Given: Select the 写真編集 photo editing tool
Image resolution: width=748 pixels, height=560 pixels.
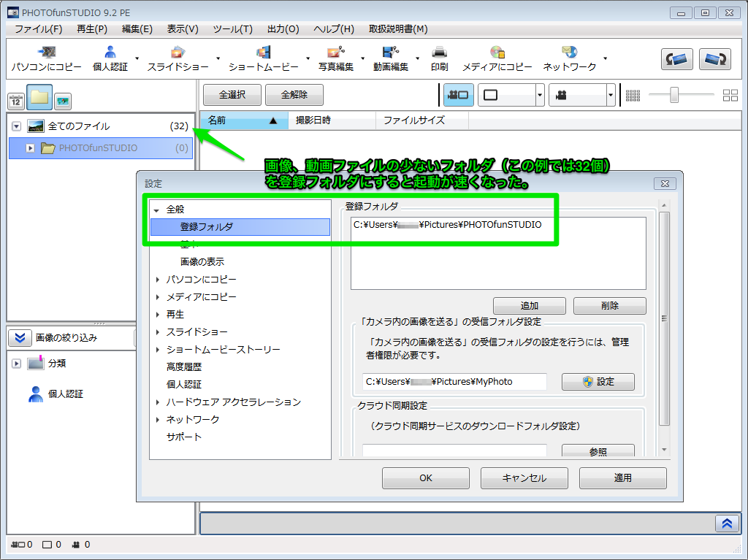Looking at the screenshot, I should (x=335, y=57).
